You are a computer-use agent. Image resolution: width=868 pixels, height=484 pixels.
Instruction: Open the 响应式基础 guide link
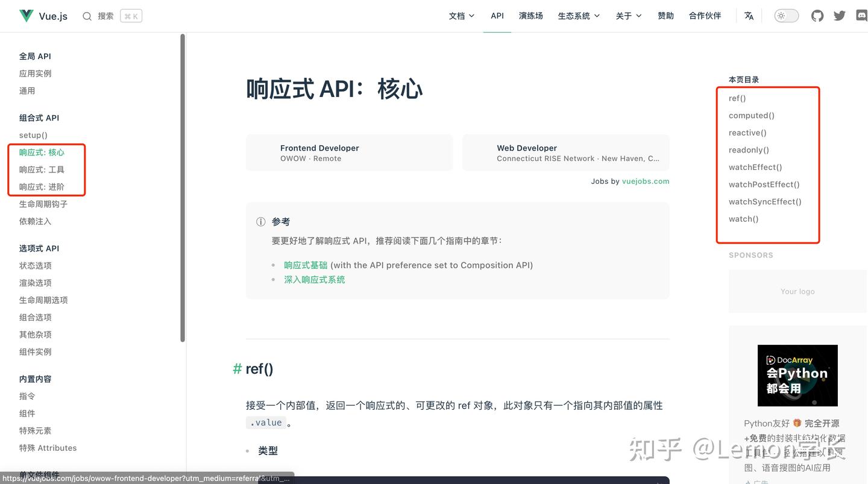click(305, 265)
